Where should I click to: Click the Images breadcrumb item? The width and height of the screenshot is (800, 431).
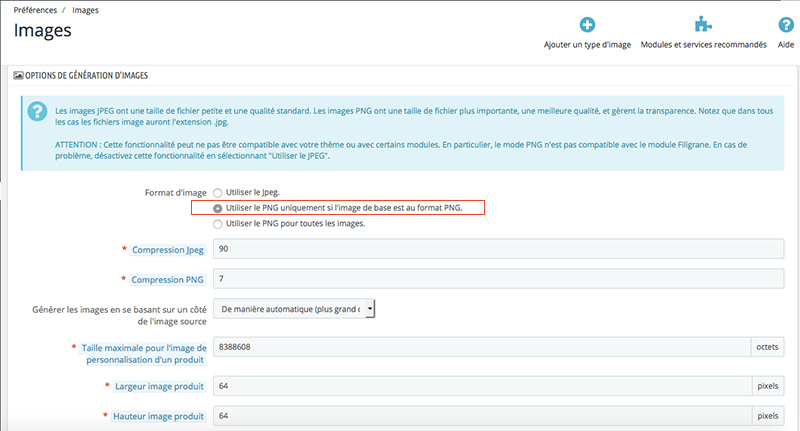pos(85,10)
